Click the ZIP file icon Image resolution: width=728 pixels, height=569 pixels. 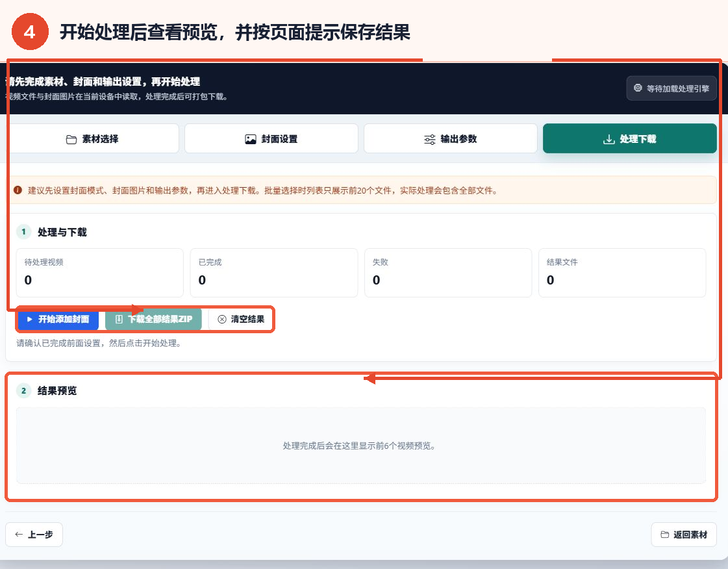pos(119,319)
